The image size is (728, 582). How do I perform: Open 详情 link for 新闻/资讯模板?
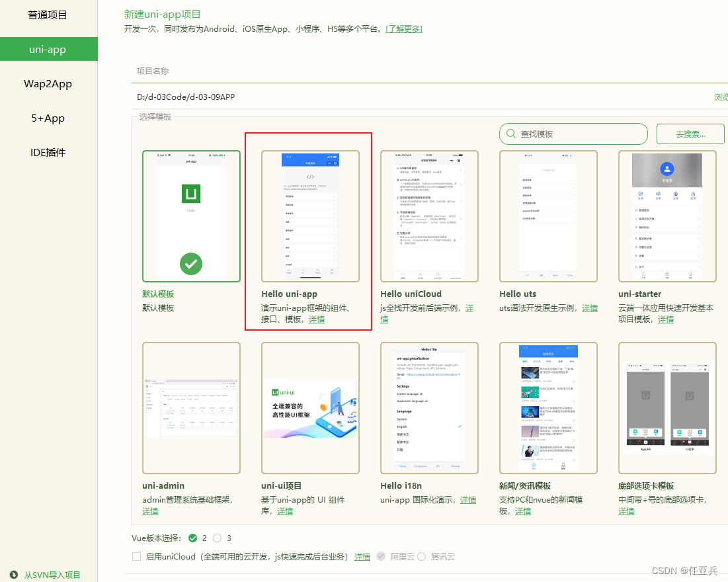click(x=523, y=511)
